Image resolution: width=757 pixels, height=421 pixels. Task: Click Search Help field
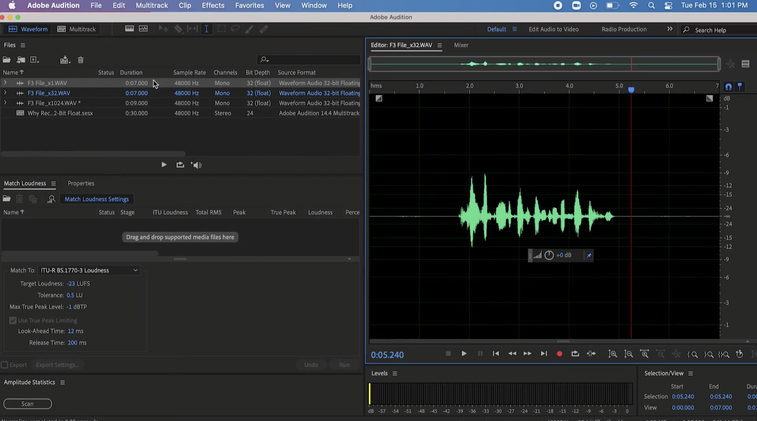point(719,30)
